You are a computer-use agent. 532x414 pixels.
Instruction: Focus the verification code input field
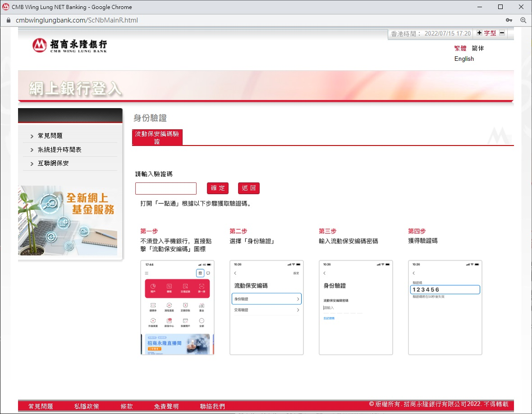click(166, 188)
